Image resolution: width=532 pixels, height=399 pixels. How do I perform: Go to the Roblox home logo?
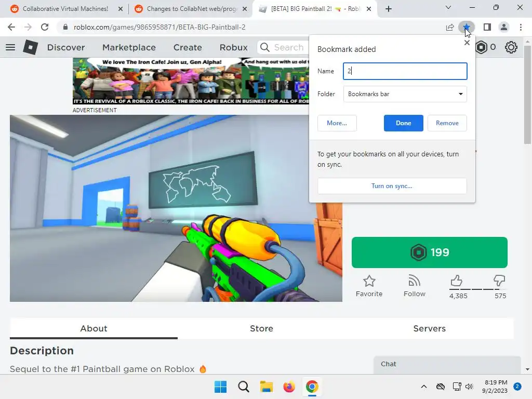(x=31, y=47)
